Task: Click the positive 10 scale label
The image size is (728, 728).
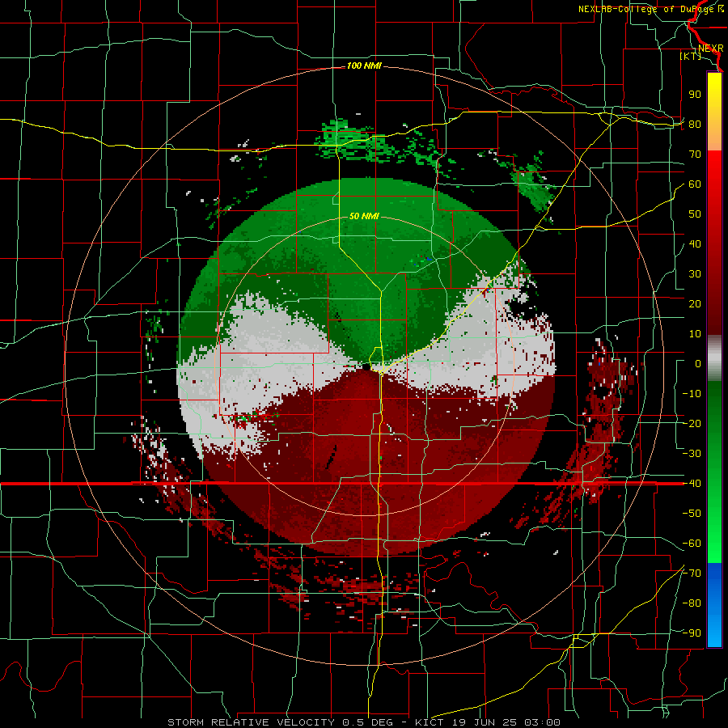Action: 695,334
